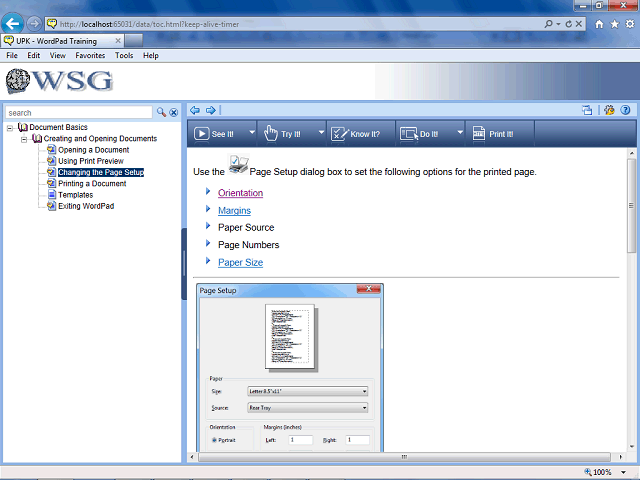This screenshot has width=640, height=480.
Task: Click the browser back arrow button
Action: pos(12,24)
